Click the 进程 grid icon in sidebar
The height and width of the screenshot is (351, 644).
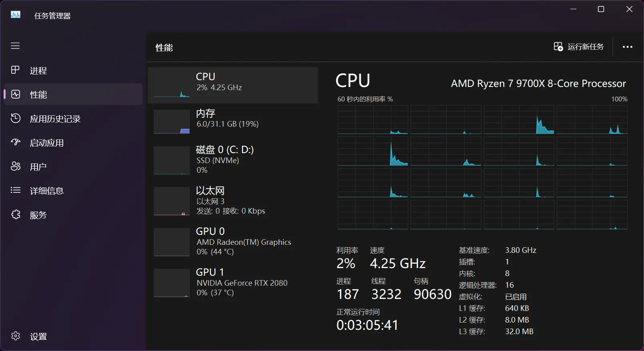pos(15,70)
